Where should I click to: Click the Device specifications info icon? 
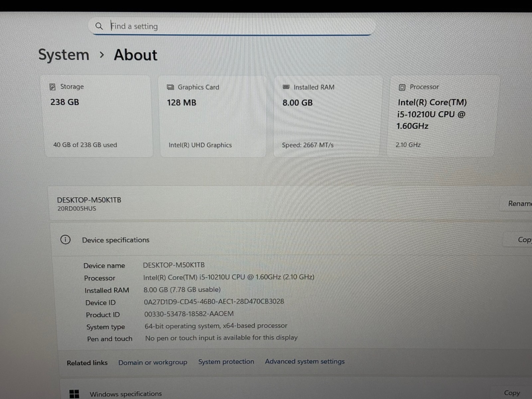click(66, 239)
